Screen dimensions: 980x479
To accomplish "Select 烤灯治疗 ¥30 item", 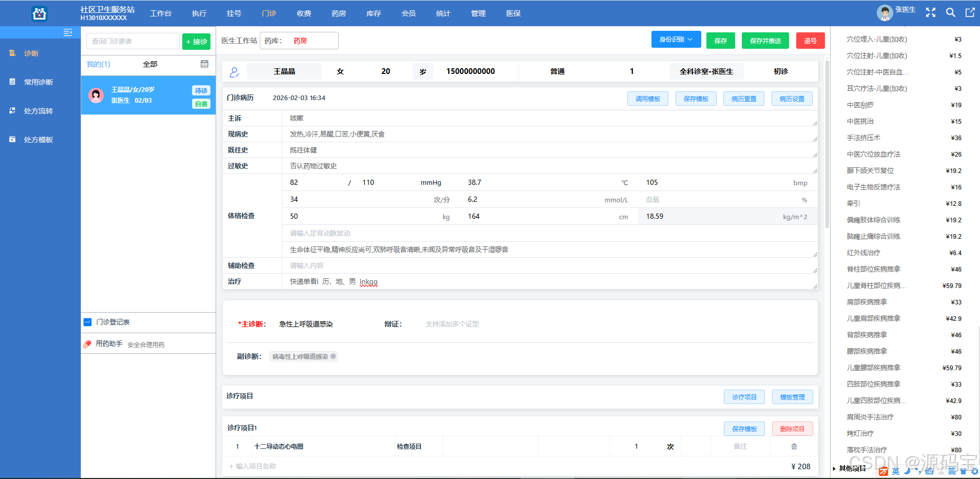I will click(x=904, y=433).
